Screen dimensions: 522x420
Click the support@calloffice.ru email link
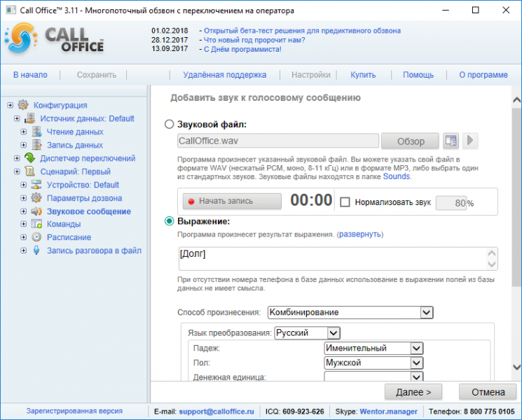pyautogui.click(x=217, y=412)
